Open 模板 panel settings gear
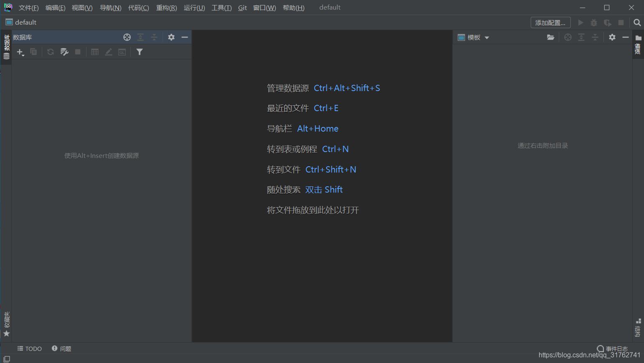The image size is (644, 363). pos(612,38)
